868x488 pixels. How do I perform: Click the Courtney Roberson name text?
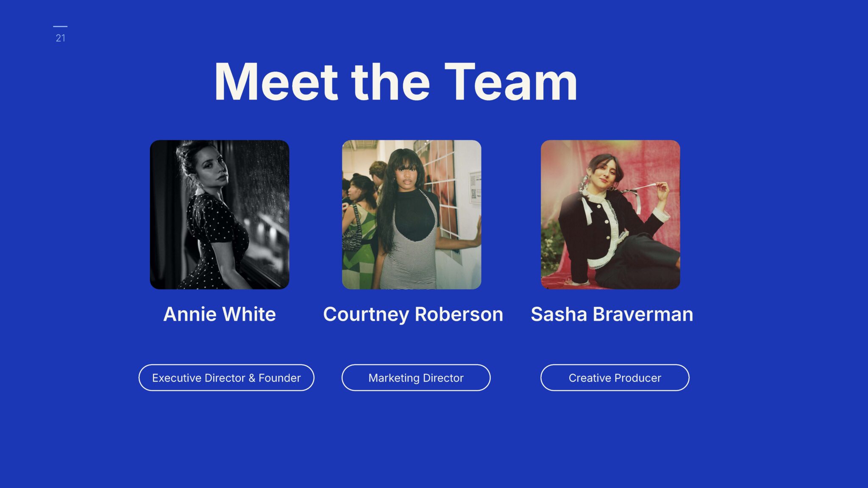click(x=413, y=314)
